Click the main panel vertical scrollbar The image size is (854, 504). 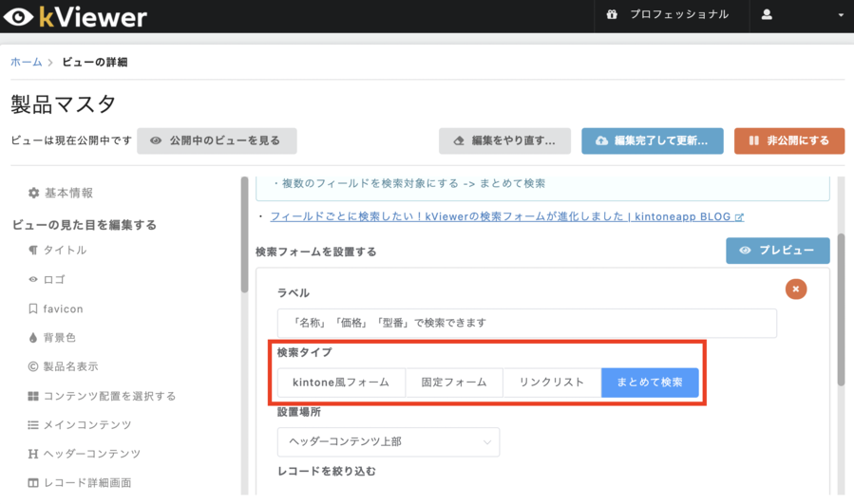841,310
